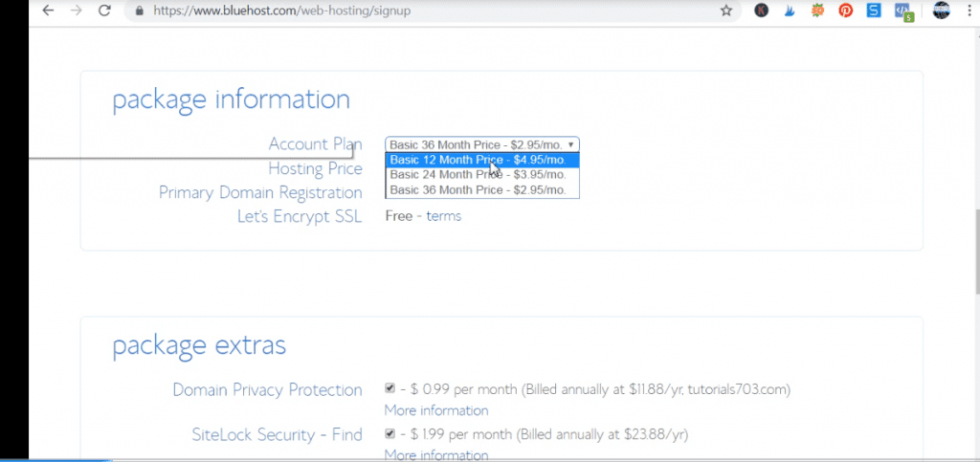Click the user profile avatar icon

tap(941, 11)
